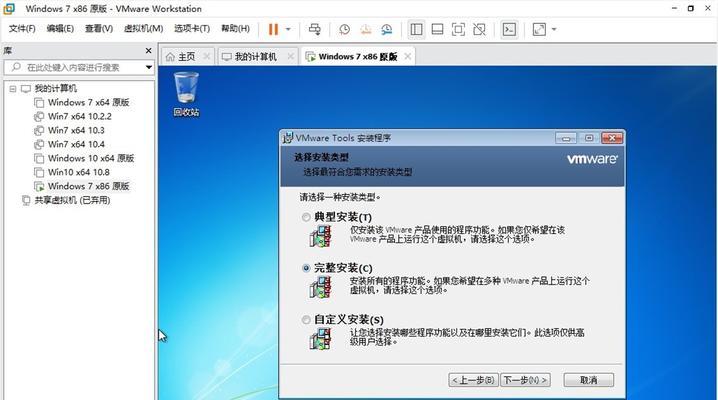Open the 文件(F) menu
Viewport: 718px width, 400px height.
click(x=22, y=28)
